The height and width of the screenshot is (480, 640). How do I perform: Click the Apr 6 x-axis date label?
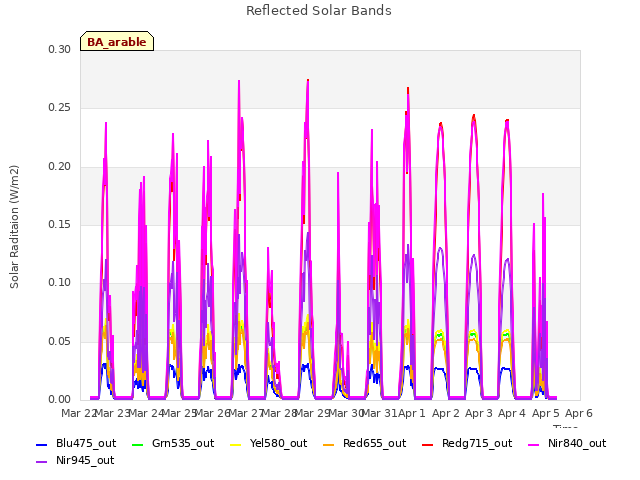click(x=579, y=413)
